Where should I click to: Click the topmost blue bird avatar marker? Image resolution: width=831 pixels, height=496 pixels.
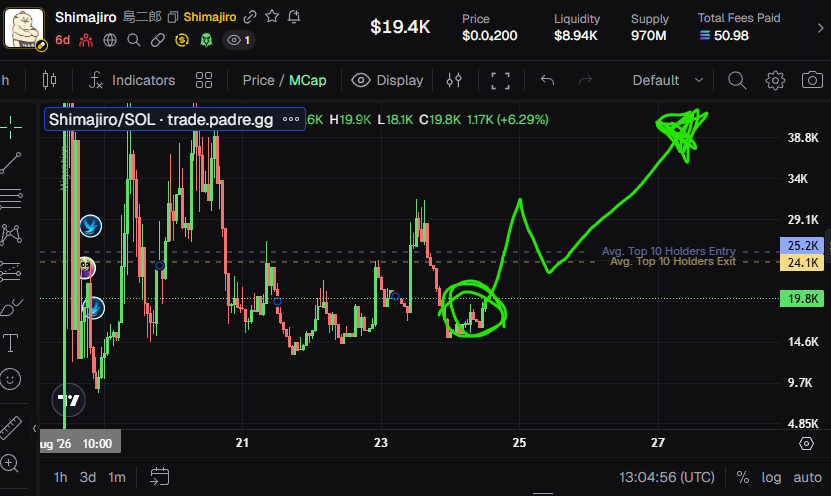tap(91, 226)
